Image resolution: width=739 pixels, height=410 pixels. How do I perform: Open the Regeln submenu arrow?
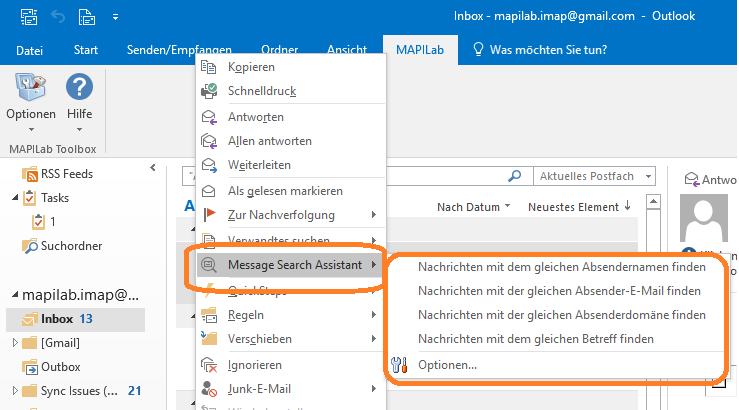(373, 315)
